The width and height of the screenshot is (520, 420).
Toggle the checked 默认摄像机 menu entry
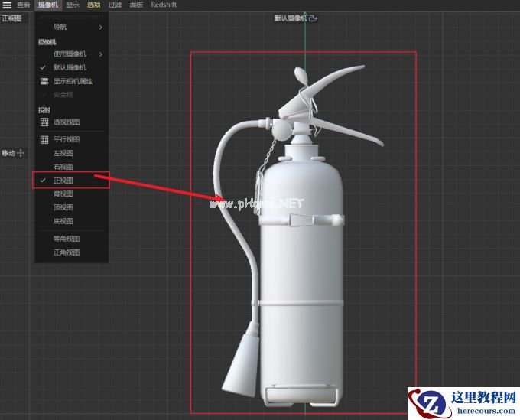point(70,67)
